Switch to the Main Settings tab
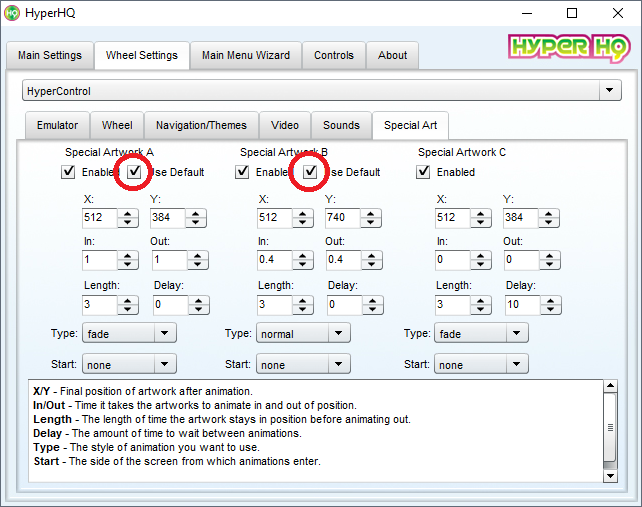The image size is (642, 507). (50, 55)
